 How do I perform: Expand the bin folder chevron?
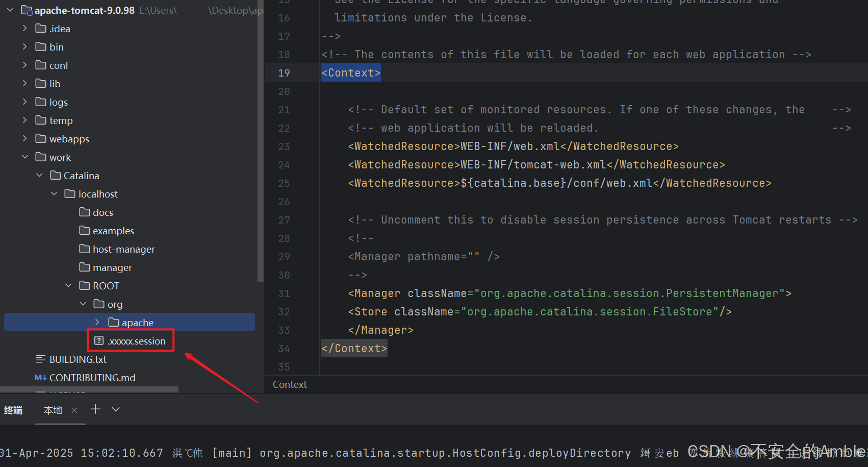click(24, 46)
